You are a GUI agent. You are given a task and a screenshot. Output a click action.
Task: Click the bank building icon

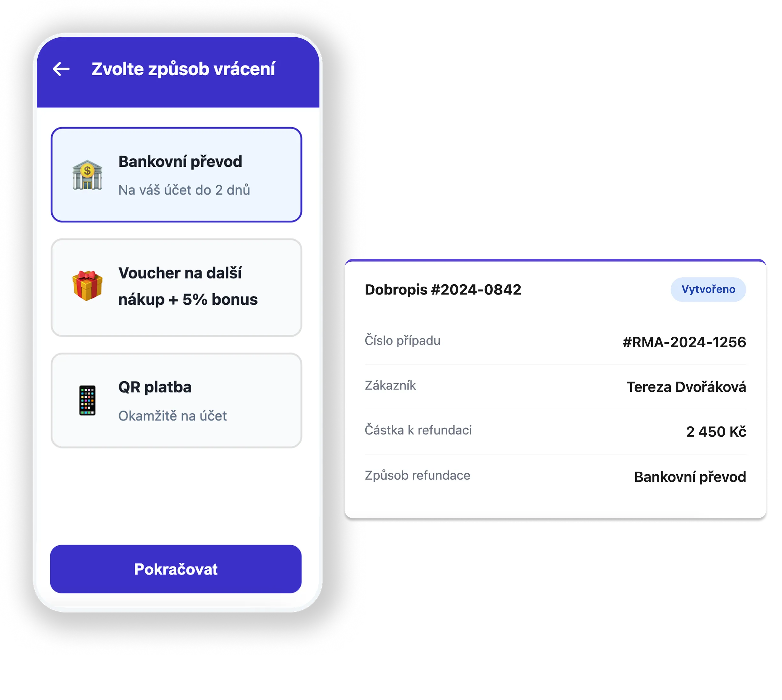pos(87,175)
